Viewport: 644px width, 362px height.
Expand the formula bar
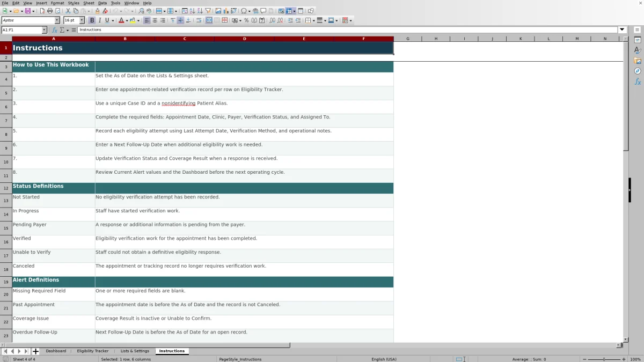point(623,30)
